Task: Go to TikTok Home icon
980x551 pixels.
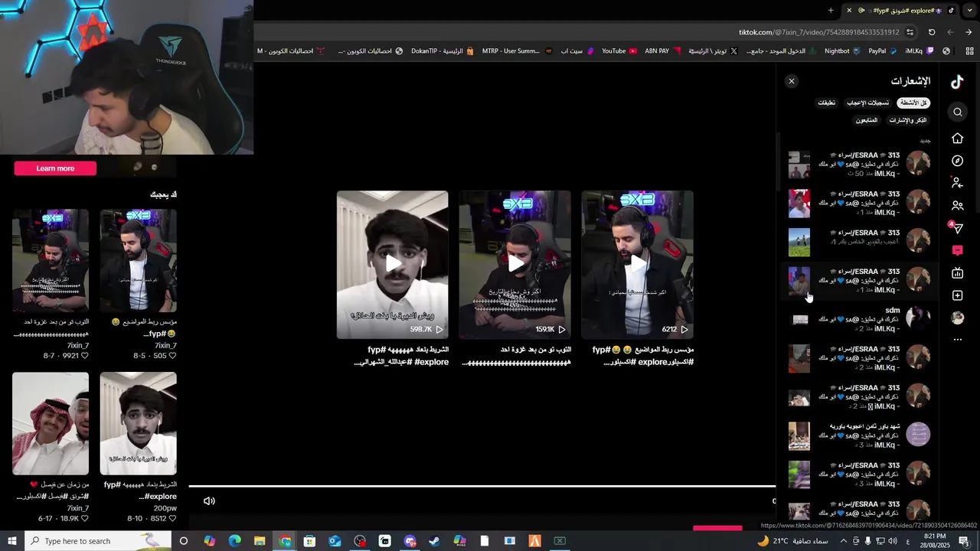Action: tap(957, 139)
